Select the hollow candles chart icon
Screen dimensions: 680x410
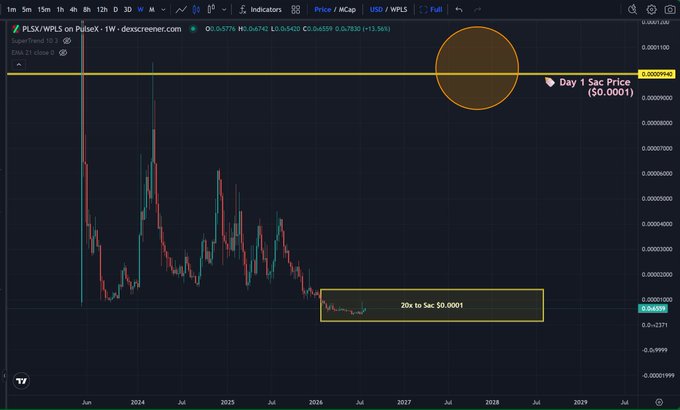pos(211,9)
